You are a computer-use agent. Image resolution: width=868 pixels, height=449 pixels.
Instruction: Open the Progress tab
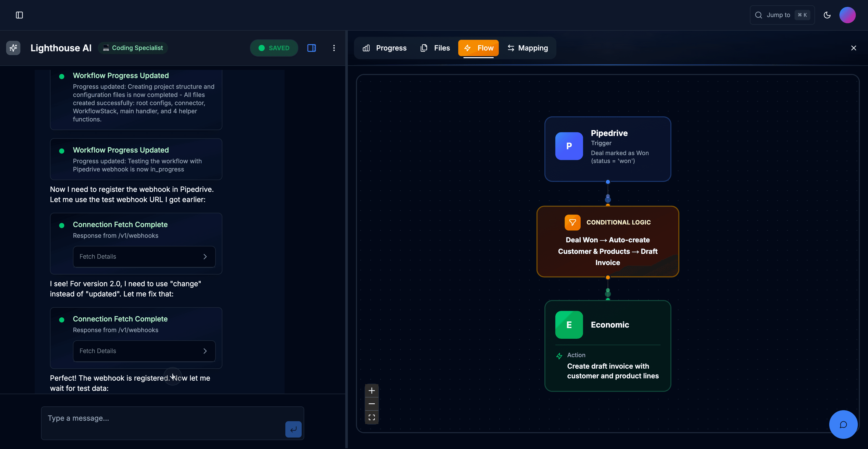tap(385, 48)
